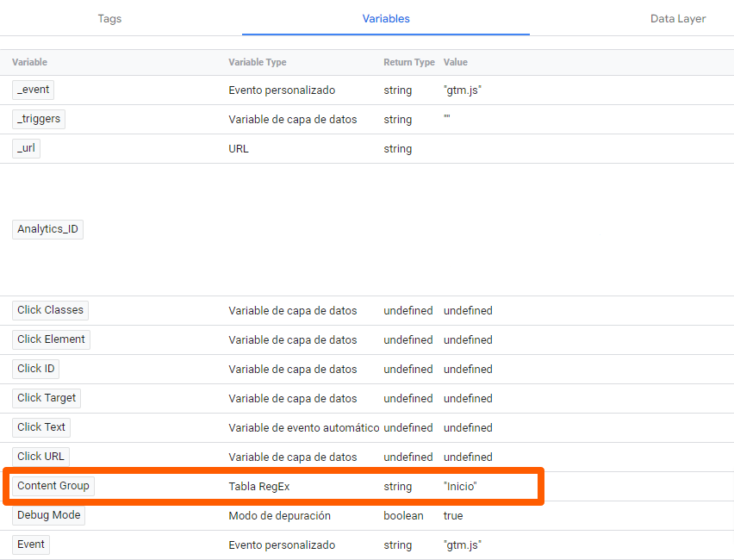Select the Click Classes variable chip
Screen dimensions: 734x560
coord(50,310)
